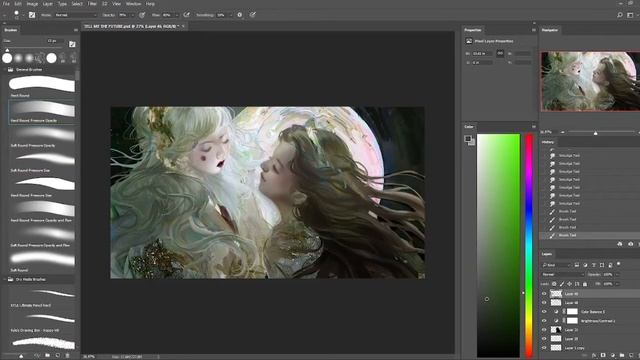Image resolution: width=640 pixels, height=360 pixels.
Task: Click the foreground color swatch in Color panel
Action: click(468, 139)
